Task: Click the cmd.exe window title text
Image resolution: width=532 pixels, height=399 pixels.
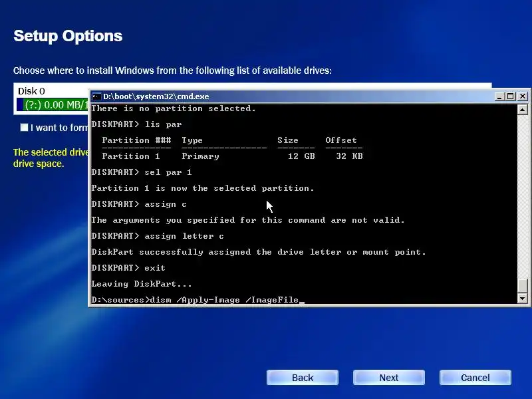Action: [x=156, y=96]
